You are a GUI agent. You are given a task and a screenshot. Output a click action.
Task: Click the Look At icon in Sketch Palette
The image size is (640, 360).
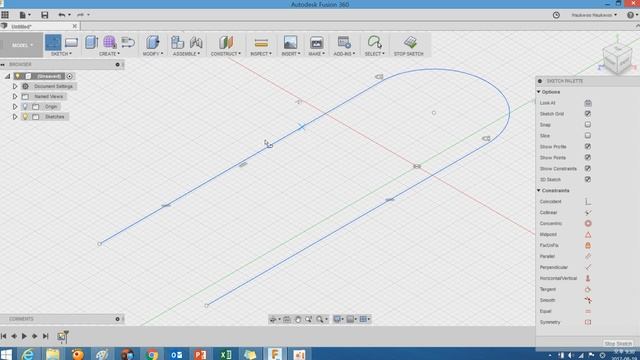[x=588, y=103]
